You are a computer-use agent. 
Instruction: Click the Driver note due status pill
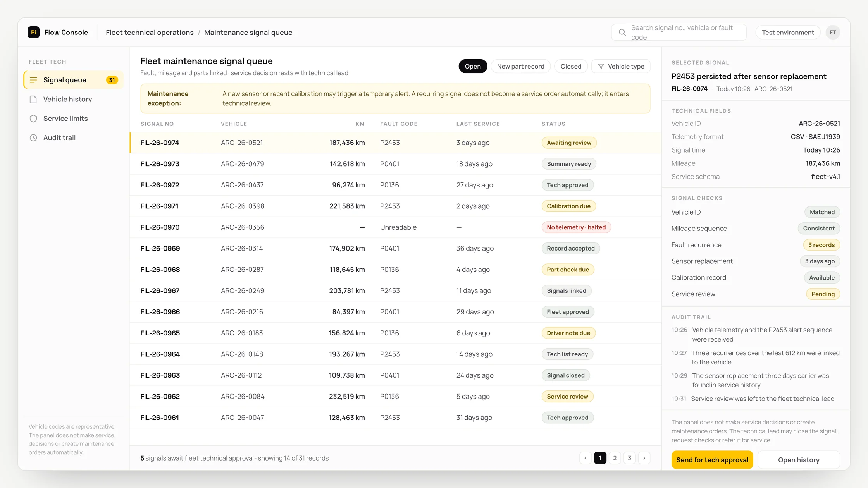click(568, 333)
